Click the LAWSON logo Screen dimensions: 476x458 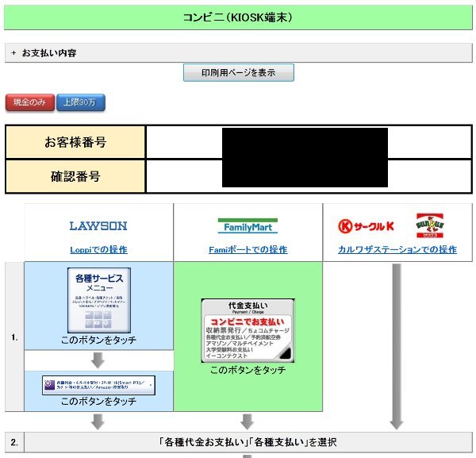point(98,226)
